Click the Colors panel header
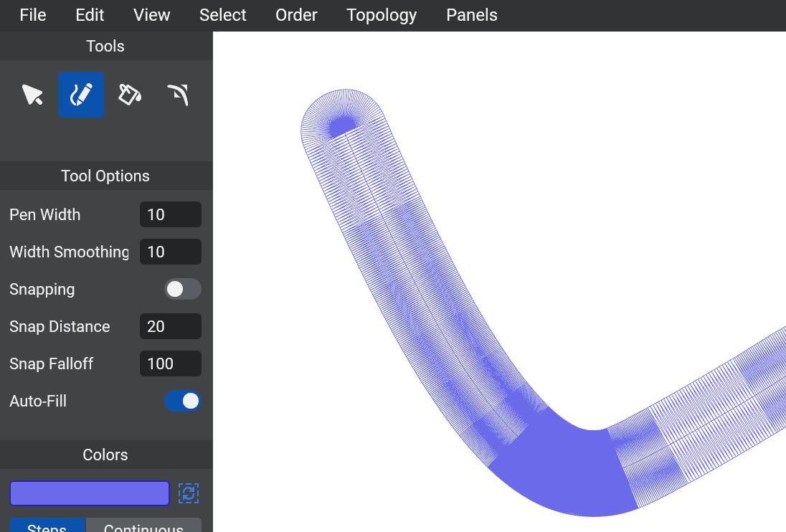Image resolution: width=786 pixels, height=532 pixels. [x=106, y=455]
